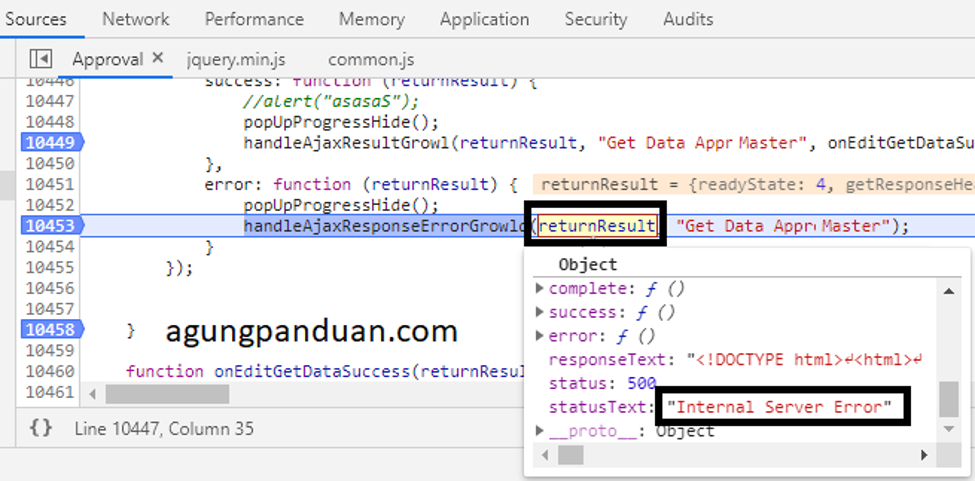Switch to jquery.min.js file tab
The width and height of the screenshot is (975, 481).
coord(236,60)
